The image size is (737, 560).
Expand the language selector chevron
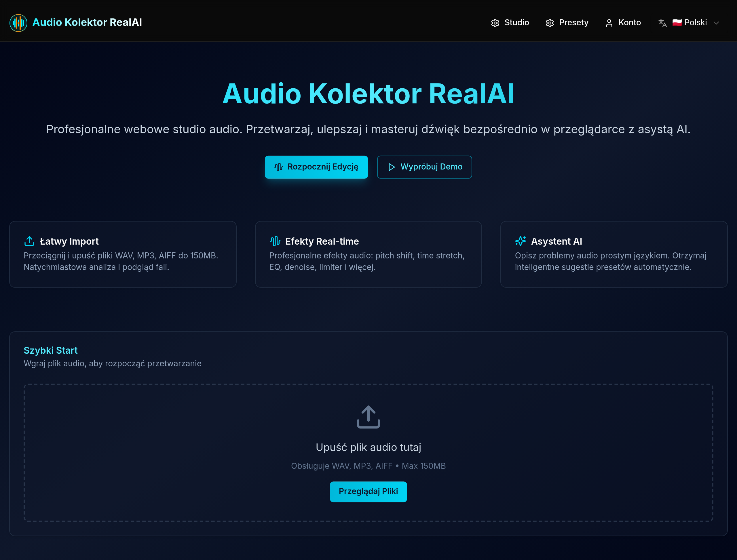click(716, 23)
